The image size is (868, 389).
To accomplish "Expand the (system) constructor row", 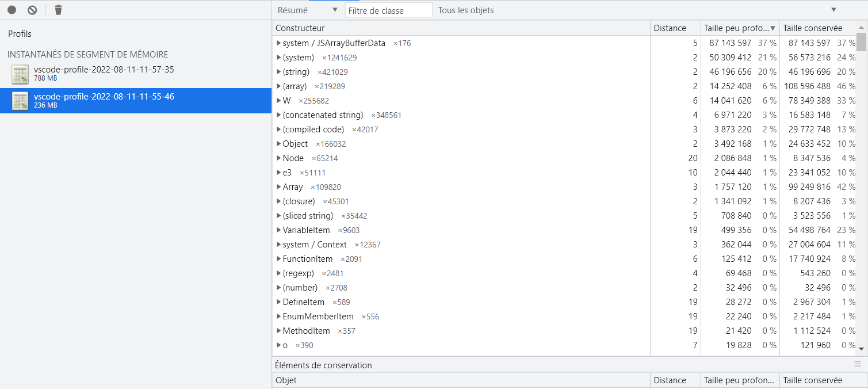I will click(x=278, y=58).
